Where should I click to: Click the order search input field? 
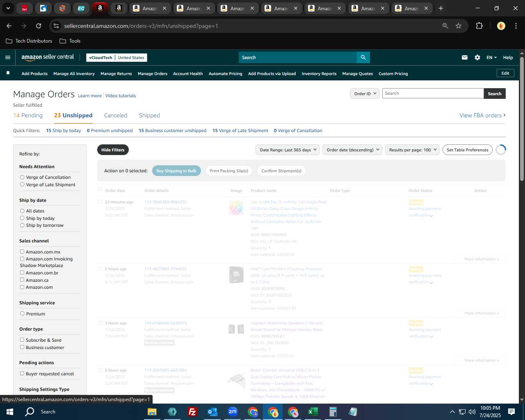pos(433,94)
